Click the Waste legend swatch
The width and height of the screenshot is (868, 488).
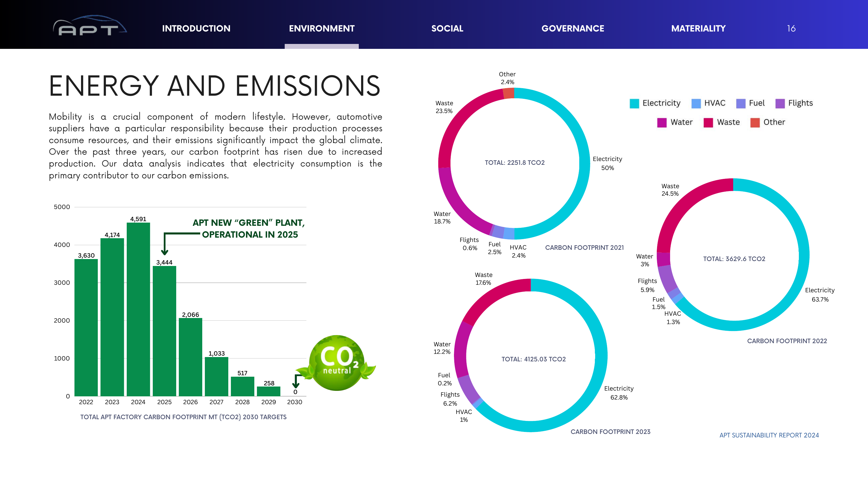708,123
